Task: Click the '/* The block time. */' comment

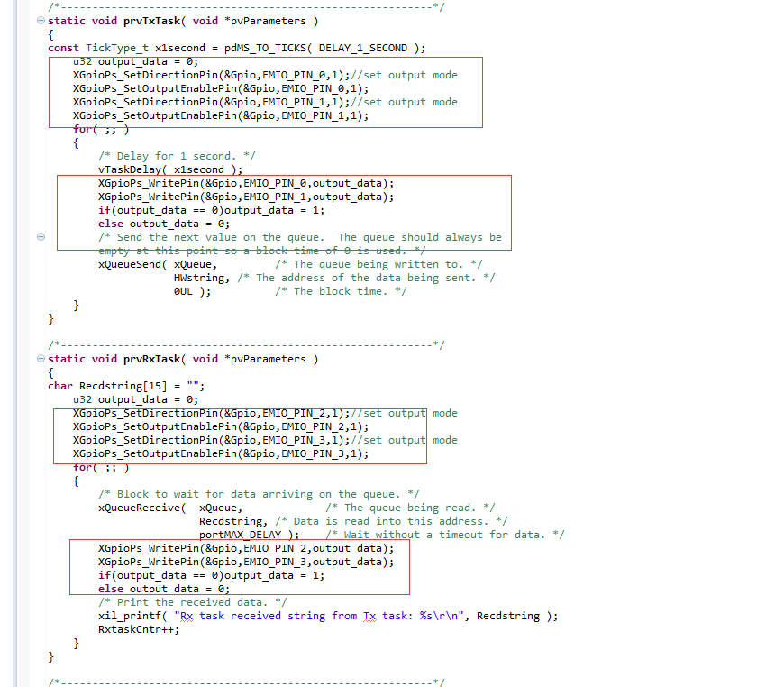Action: click(x=341, y=291)
